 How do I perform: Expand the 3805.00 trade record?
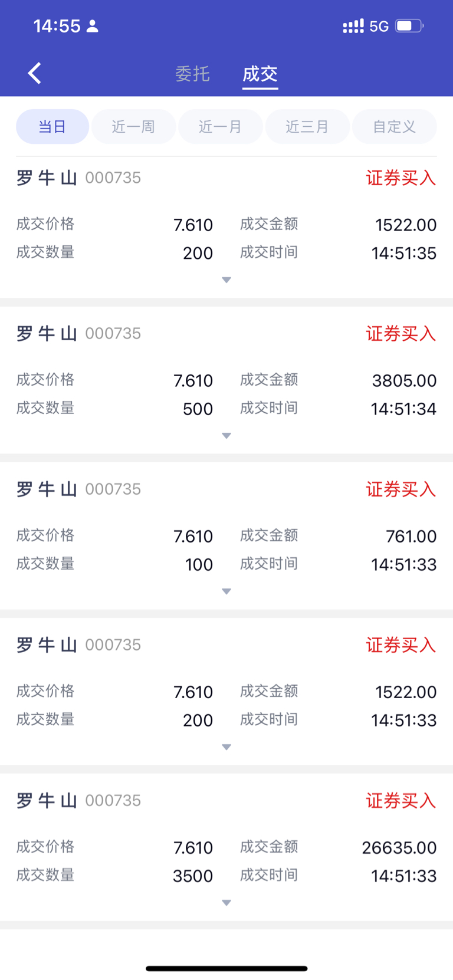pyautogui.click(x=226, y=436)
